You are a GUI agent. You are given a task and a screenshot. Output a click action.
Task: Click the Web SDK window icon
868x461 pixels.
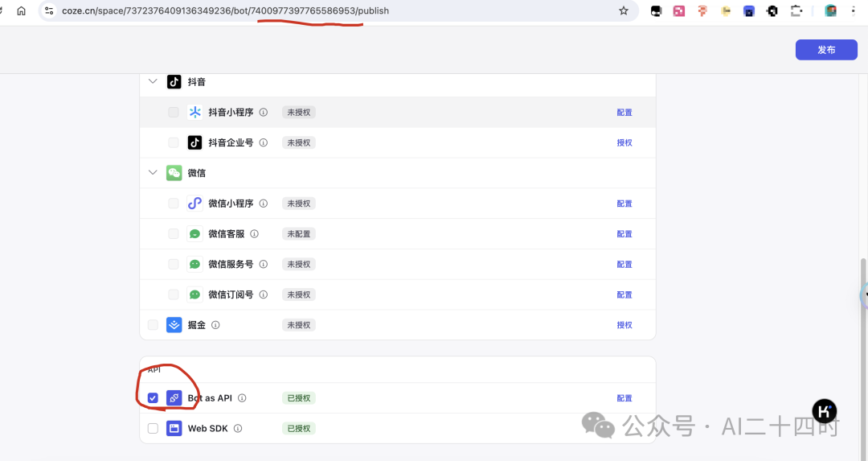coord(174,428)
